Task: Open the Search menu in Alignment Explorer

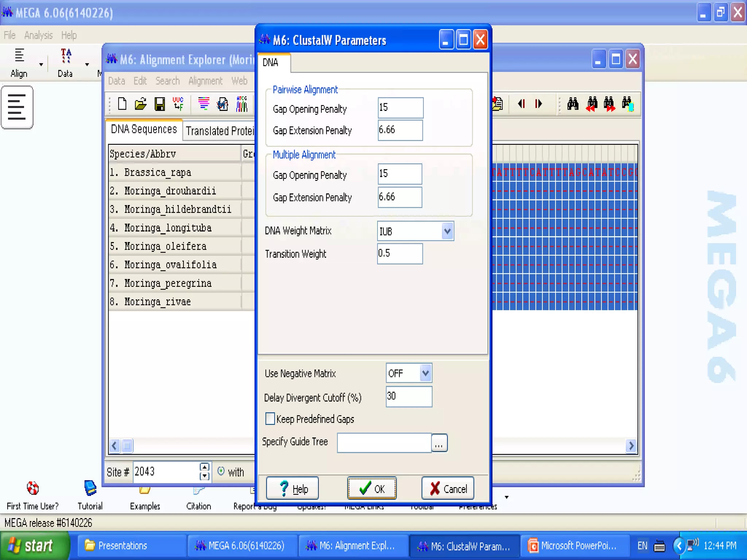Action: (168, 81)
